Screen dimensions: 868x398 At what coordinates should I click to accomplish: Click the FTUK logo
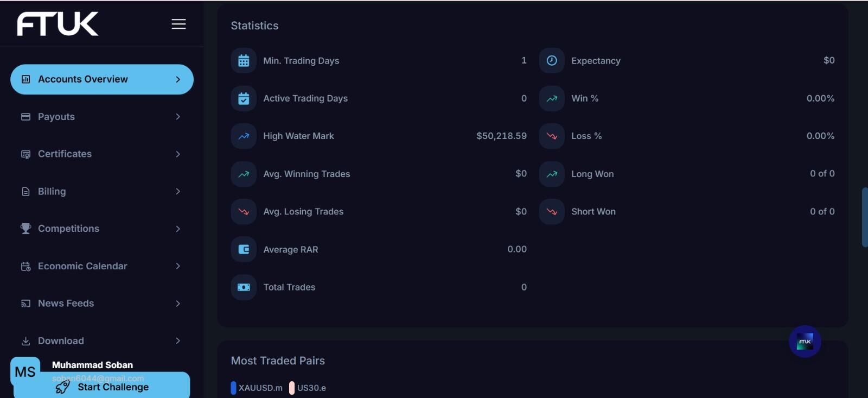point(58,24)
